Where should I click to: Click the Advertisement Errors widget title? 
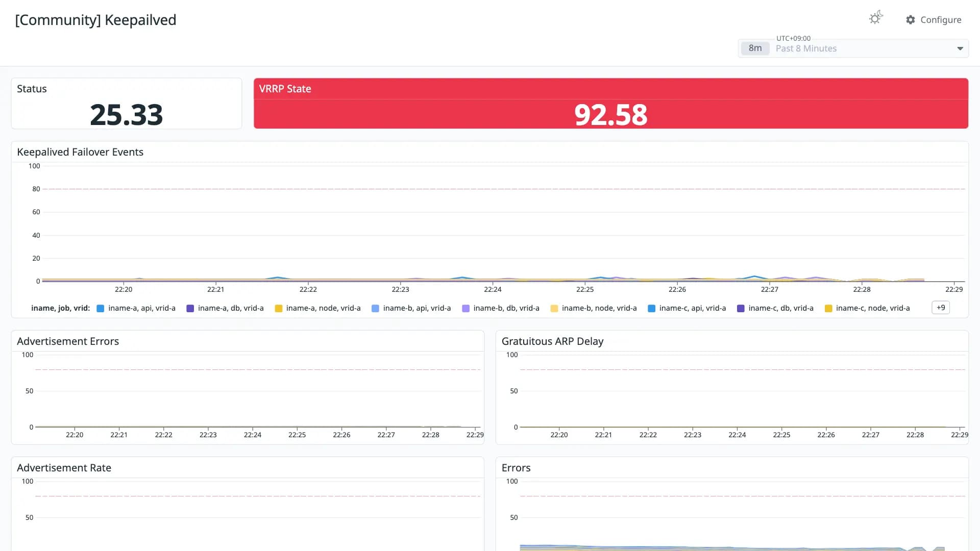tap(68, 341)
